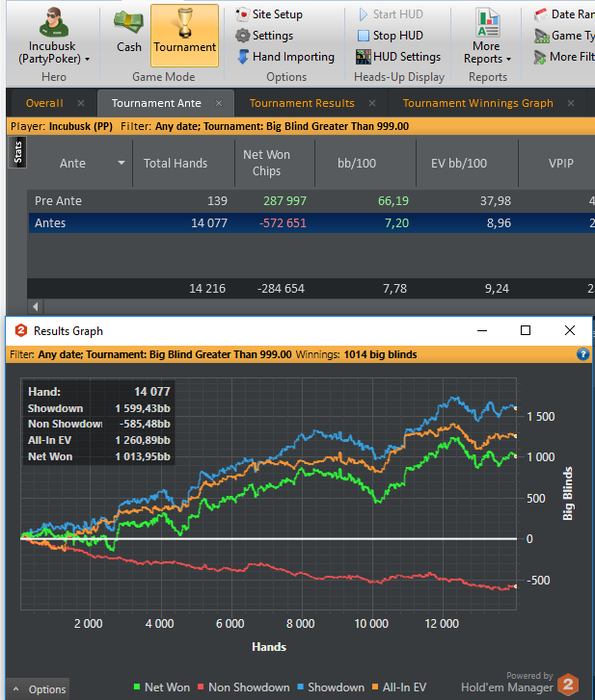Open Settings in Options group
The image size is (595, 700).
tap(264, 35)
